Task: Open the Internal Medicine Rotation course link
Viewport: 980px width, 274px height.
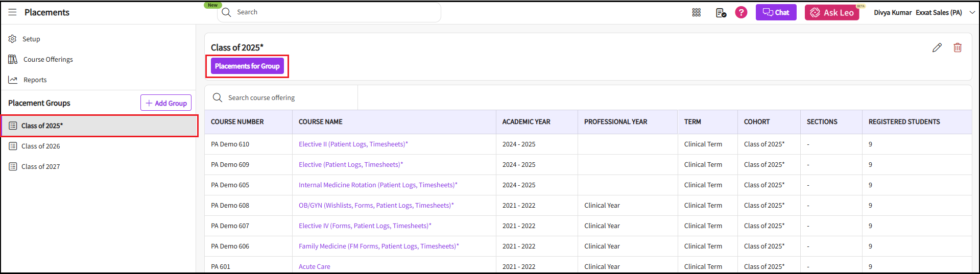Action: 377,185
